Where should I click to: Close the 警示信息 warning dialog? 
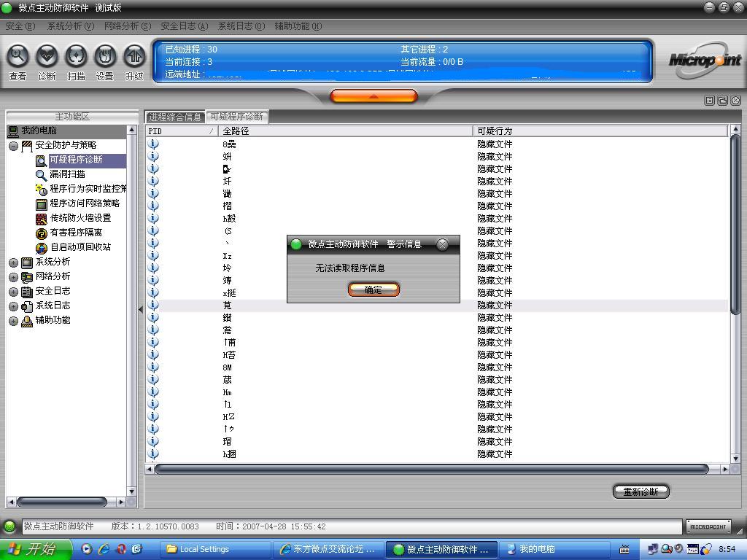(443, 244)
